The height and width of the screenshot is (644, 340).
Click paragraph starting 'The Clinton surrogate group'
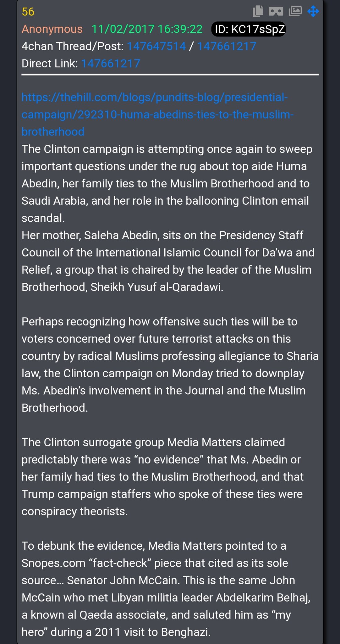pyautogui.click(x=162, y=477)
